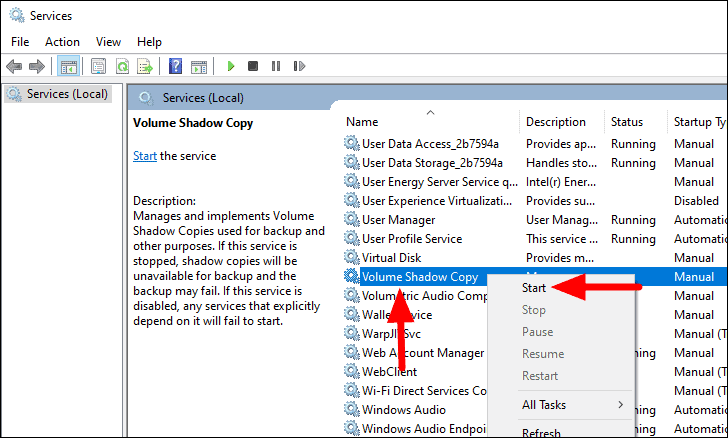Click the Disabled startup type of User Experience Virtualization
Screen dimensions: 728x438
point(696,201)
